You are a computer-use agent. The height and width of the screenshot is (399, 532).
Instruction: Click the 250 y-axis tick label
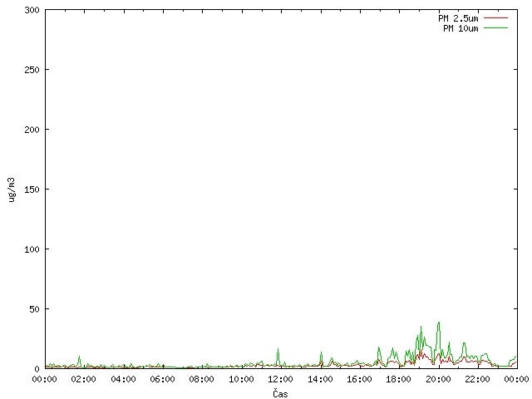pos(32,70)
